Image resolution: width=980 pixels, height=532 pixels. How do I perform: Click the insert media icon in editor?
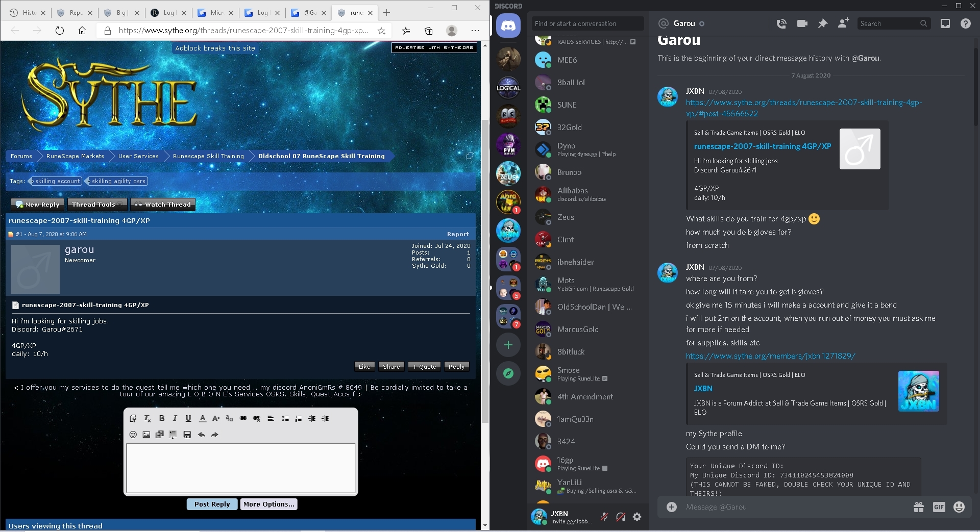pos(160,435)
